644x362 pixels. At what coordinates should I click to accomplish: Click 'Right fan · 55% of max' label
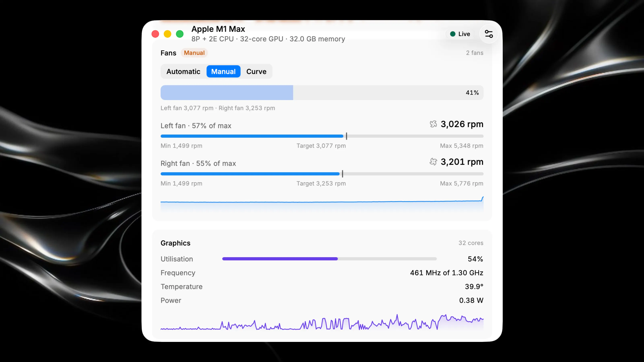198,163
